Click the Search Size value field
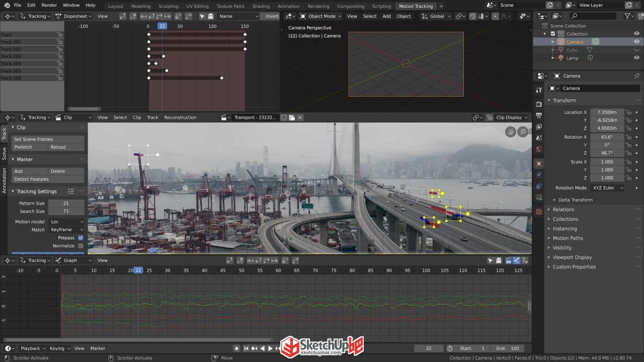Image resolution: width=644 pixels, height=362 pixels. (x=66, y=212)
